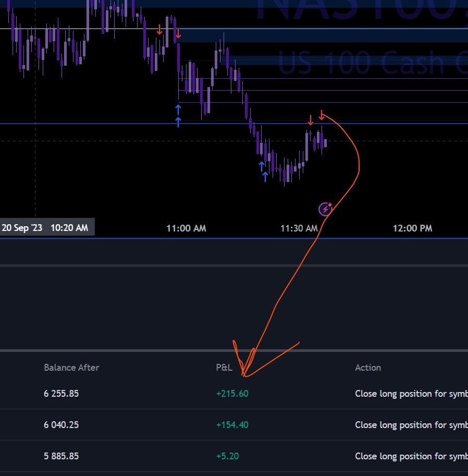Screen dimensions: 468x476
Task: Select the +215.60 profit value
Action: point(232,394)
